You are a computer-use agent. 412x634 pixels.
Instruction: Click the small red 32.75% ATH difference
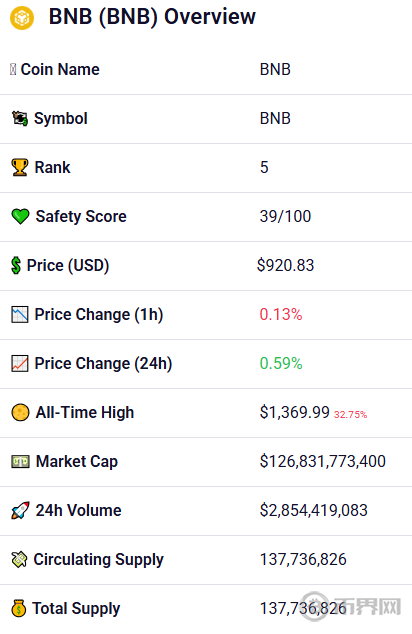point(351,414)
